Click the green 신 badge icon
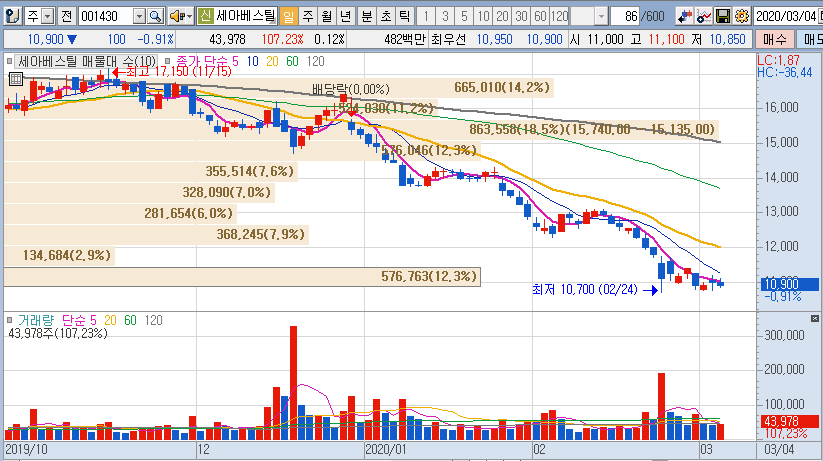Screen dimensions: 823x461 [x=205, y=16]
